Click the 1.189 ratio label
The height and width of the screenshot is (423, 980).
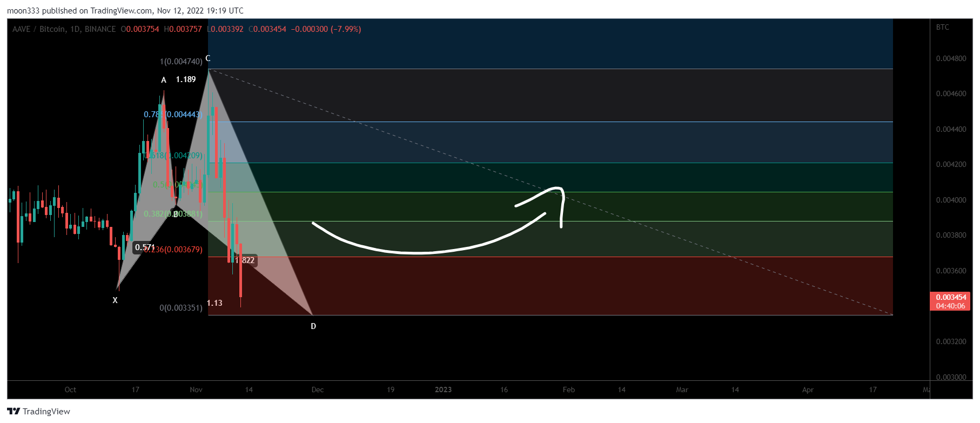point(186,79)
